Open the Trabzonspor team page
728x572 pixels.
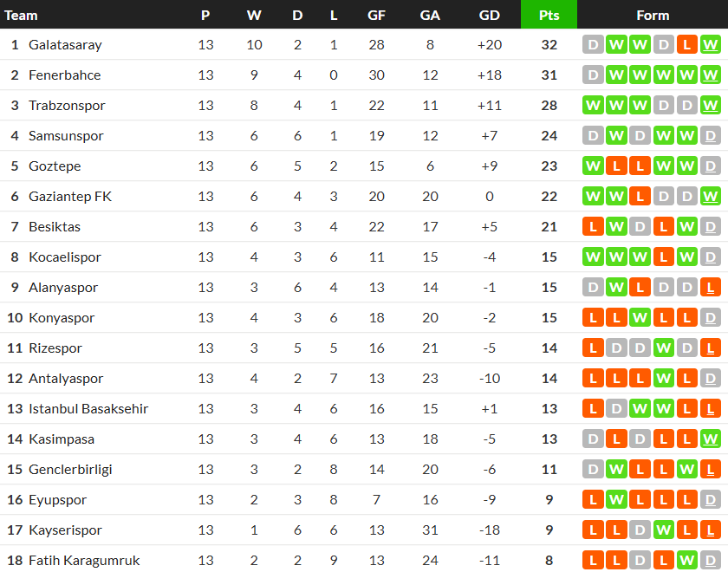[x=67, y=106]
